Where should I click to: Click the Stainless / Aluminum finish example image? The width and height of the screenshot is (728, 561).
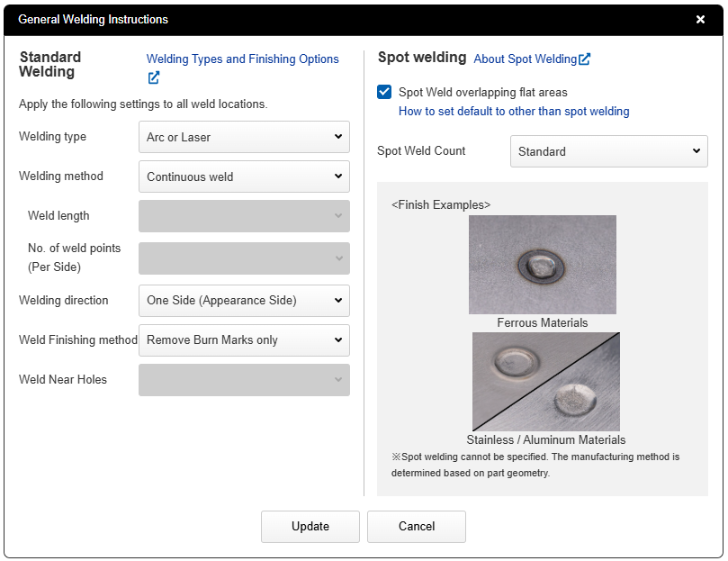coord(545,382)
